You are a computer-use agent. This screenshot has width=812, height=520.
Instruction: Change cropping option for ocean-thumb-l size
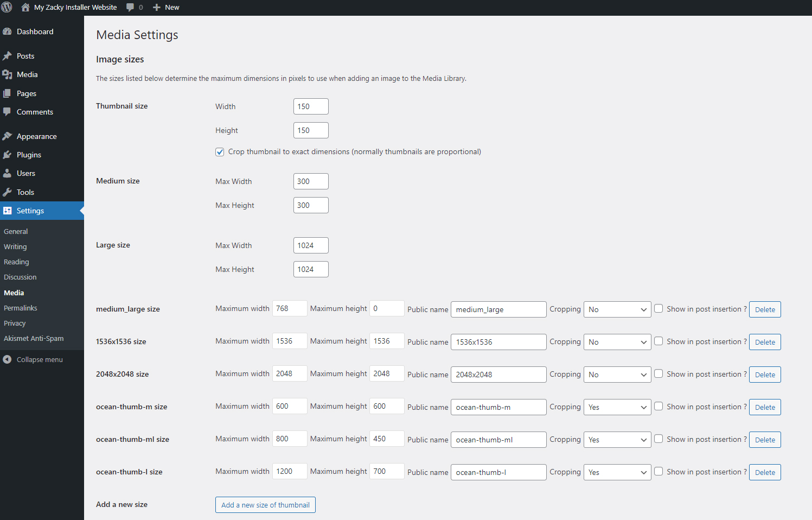[617, 472]
